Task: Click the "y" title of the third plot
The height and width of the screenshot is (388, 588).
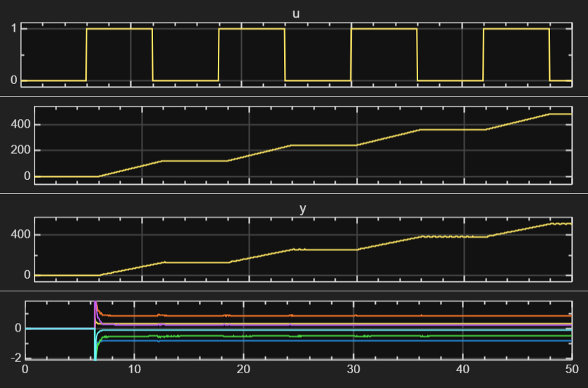Action: 303,210
